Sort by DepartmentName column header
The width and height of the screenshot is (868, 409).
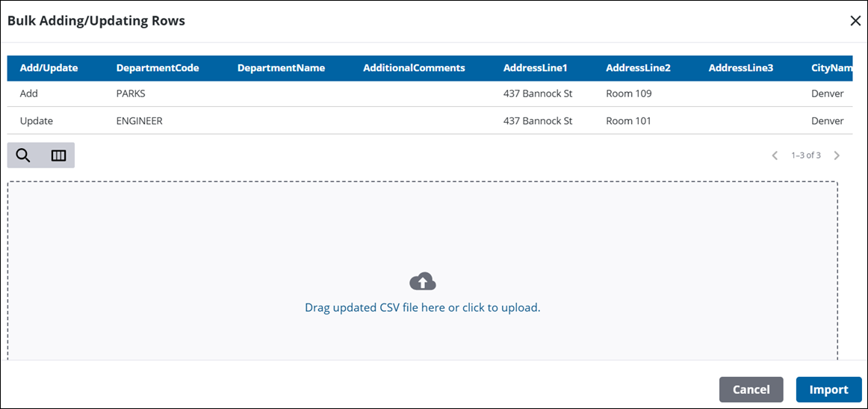(281, 68)
